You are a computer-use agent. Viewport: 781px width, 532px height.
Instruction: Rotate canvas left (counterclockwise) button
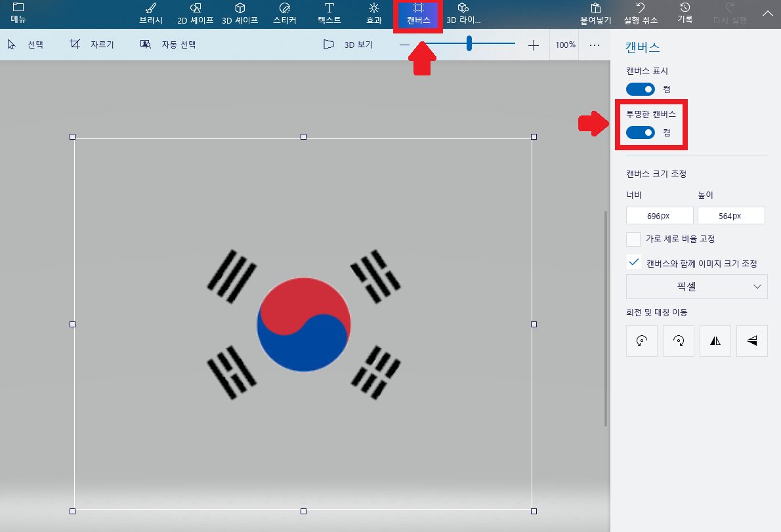pos(642,341)
